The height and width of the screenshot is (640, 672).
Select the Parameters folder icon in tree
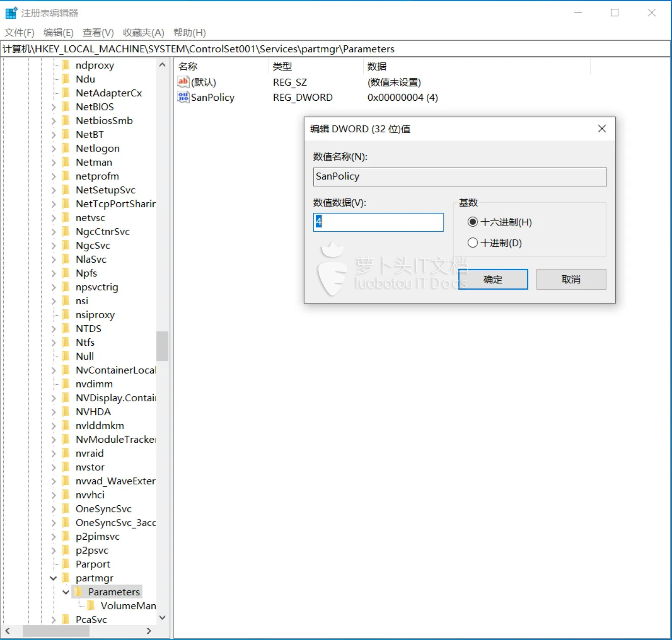tap(79, 592)
